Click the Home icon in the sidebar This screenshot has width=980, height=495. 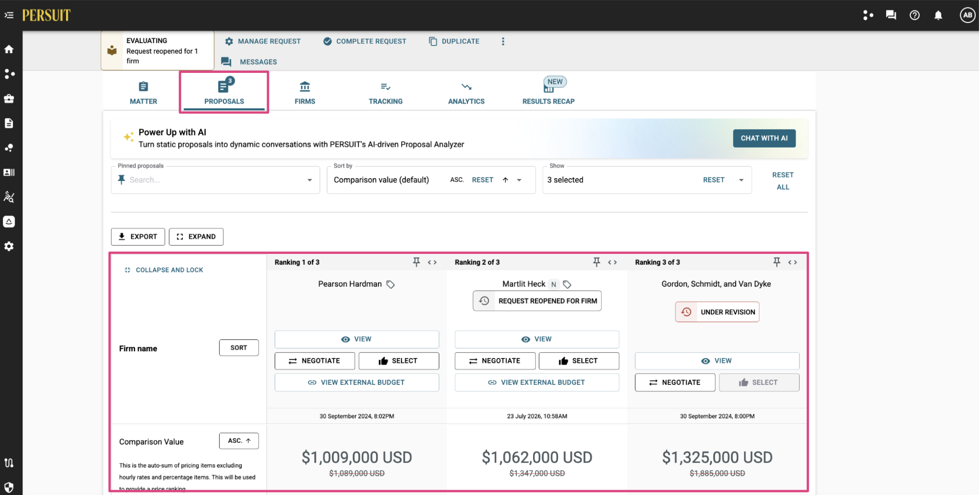pos(9,49)
